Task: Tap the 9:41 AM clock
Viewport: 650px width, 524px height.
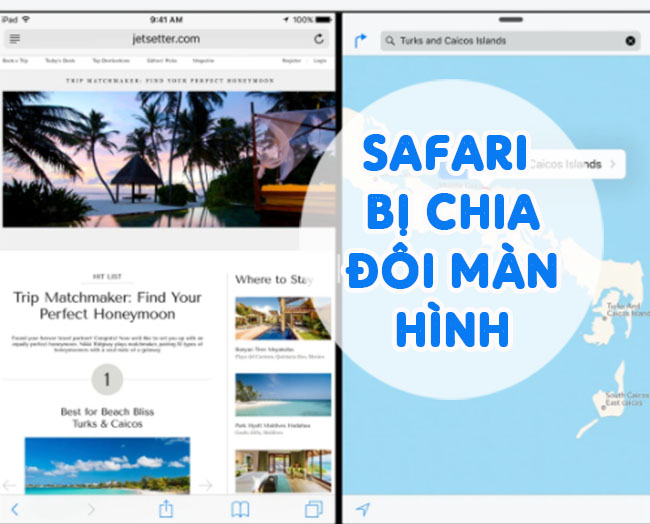Action: point(166,19)
